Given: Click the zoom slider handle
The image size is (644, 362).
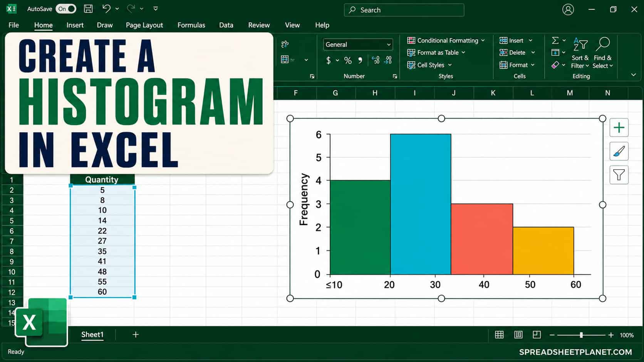Looking at the screenshot, I should pos(581,335).
